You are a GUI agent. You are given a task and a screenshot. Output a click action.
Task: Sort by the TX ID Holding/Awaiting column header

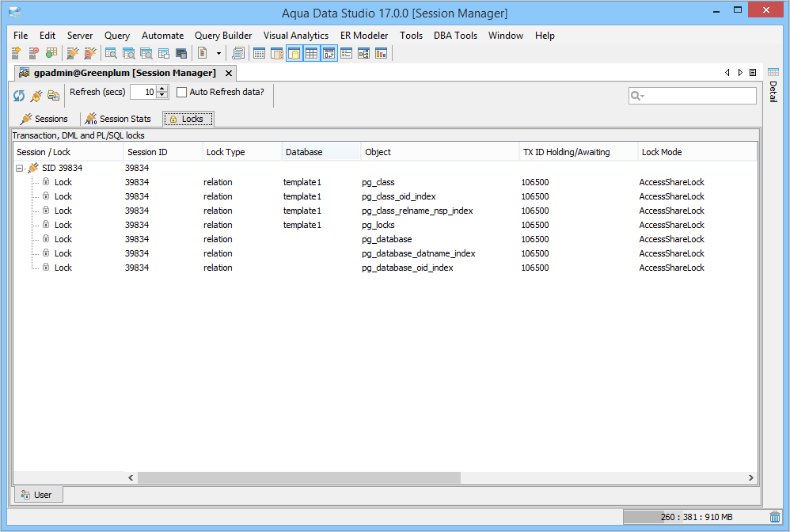pyautogui.click(x=579, y=152)
